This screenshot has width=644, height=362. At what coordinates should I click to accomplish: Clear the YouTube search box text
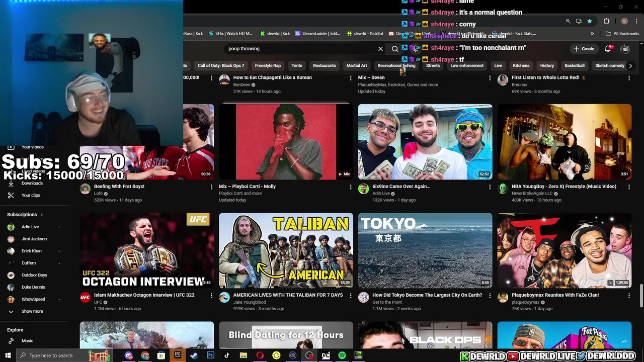click(380, 49)
